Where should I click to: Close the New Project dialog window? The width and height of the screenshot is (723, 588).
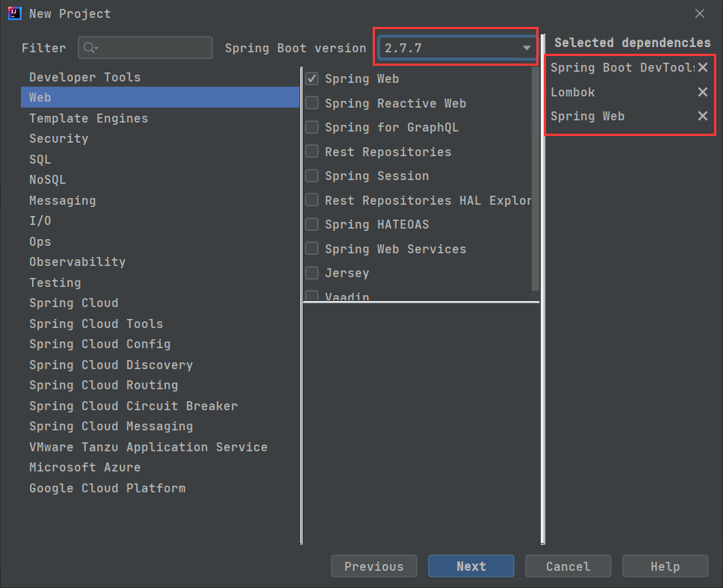[x=700, y=13]
